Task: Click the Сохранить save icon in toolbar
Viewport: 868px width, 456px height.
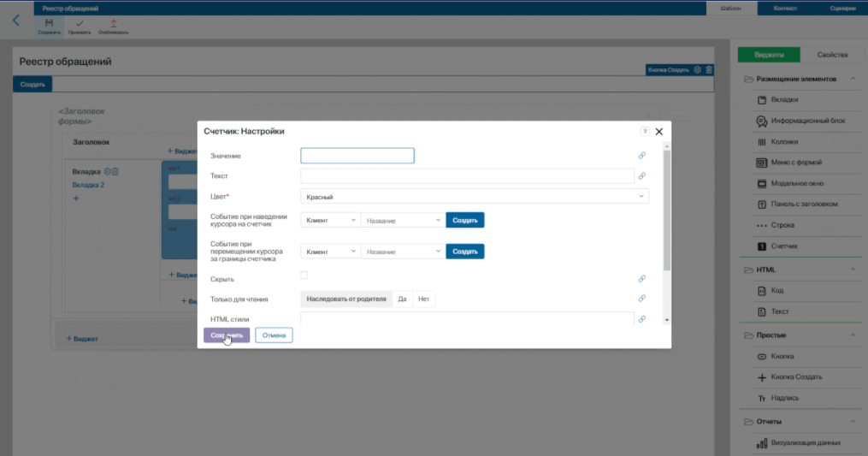Action: point(50,23)
